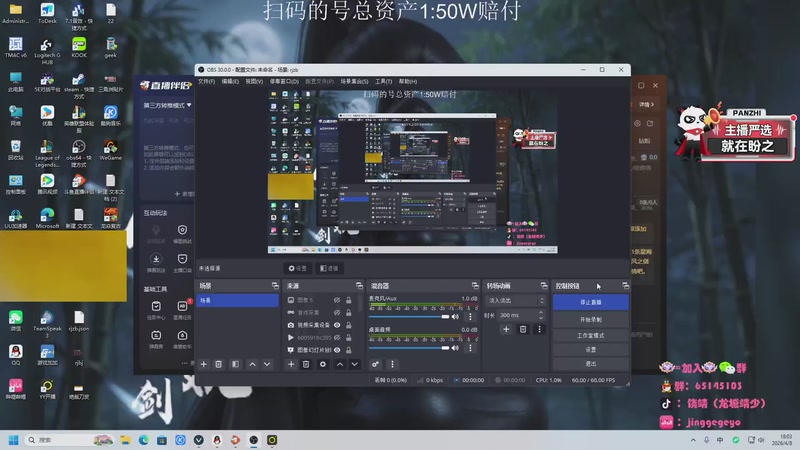Remove the selected source with trash icon
Screen dimensions: 800x450
point(306,364)
